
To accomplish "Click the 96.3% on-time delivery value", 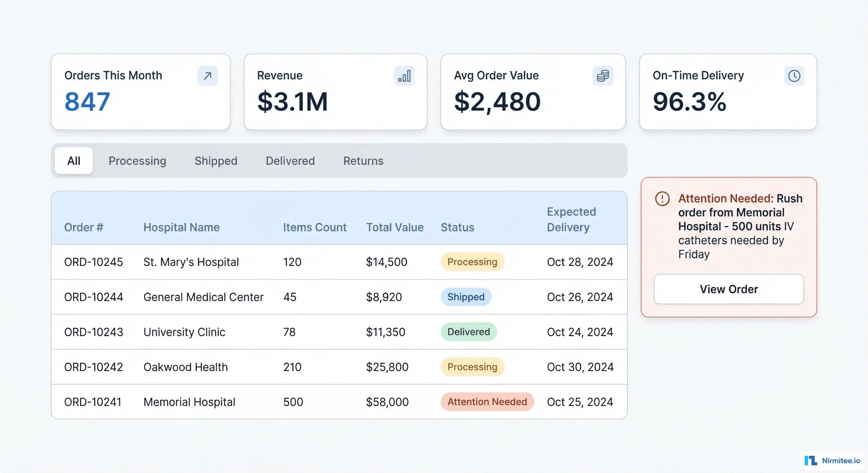I will tap(690, 102).
